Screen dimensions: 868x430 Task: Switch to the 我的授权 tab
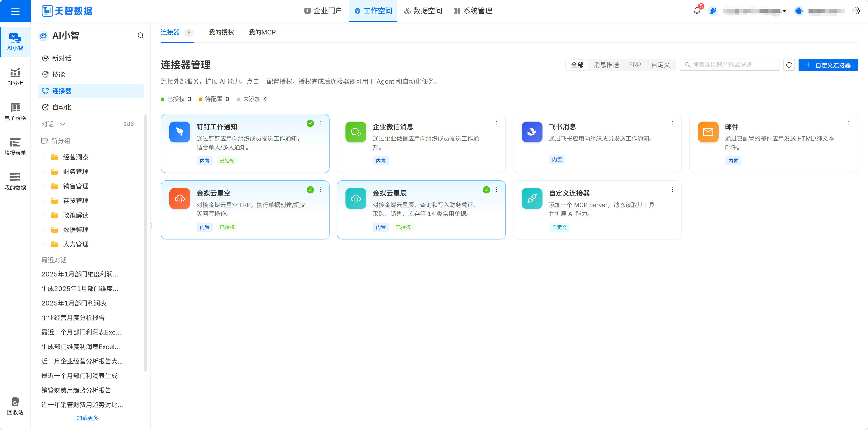point(221,32)
